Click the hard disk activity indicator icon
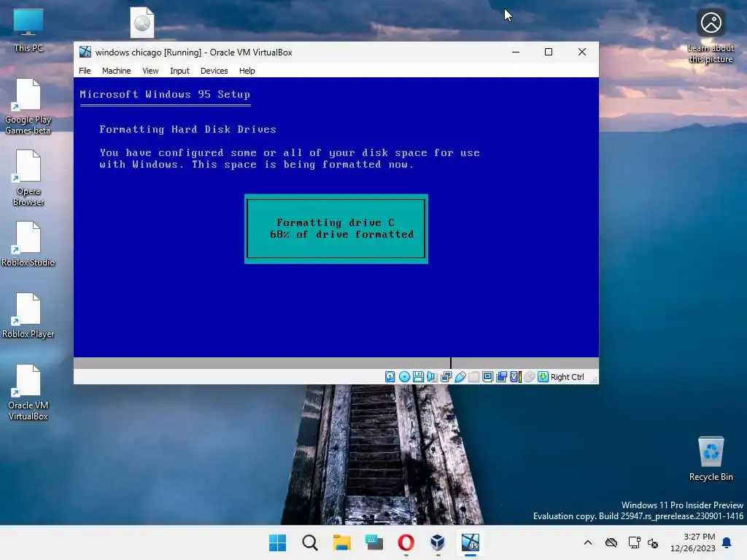This screenshot has width=747, height=560. (390, 377)
